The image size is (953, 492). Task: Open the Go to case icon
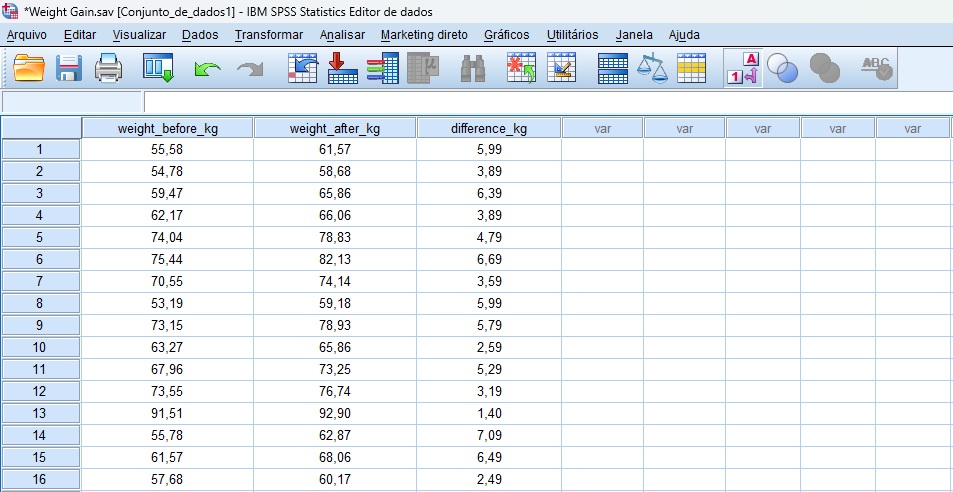303,68
